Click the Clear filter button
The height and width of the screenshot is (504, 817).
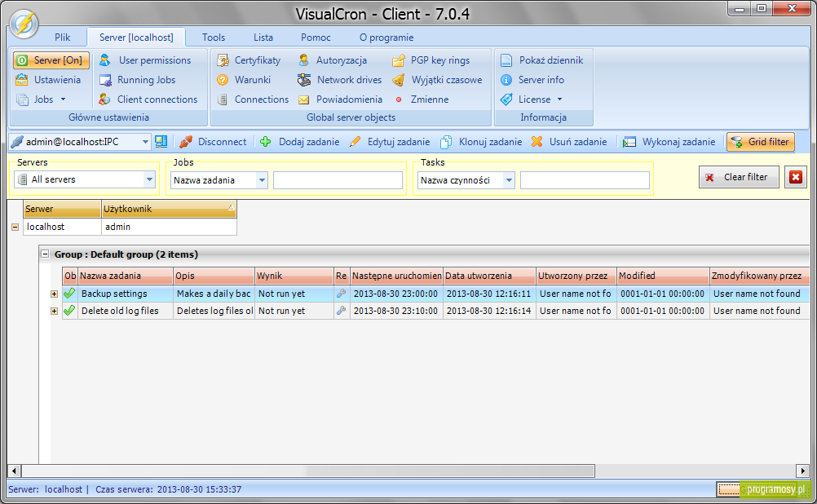(739, 177)
